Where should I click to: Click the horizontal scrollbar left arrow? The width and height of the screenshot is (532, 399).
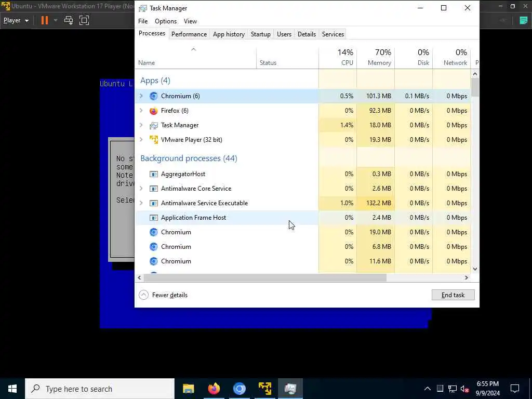coord(139,277)
